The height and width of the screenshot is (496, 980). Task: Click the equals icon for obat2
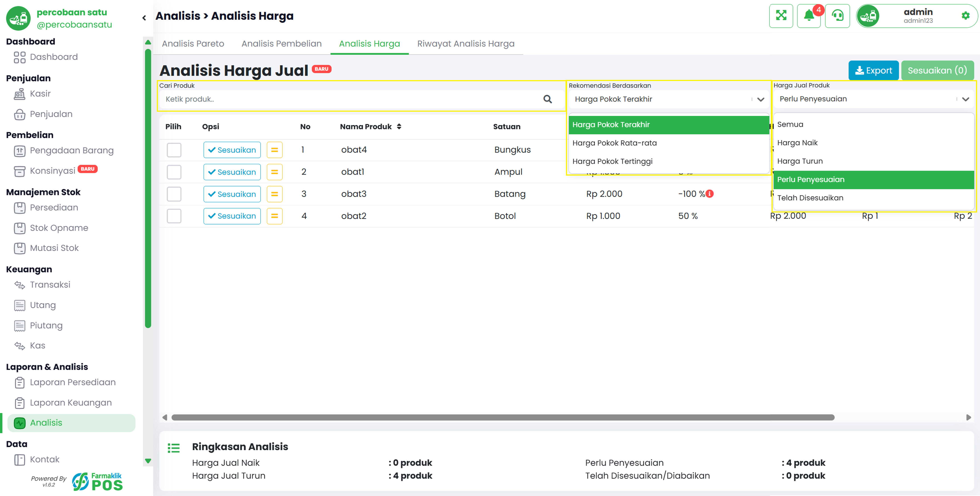[x=274, y=216]
